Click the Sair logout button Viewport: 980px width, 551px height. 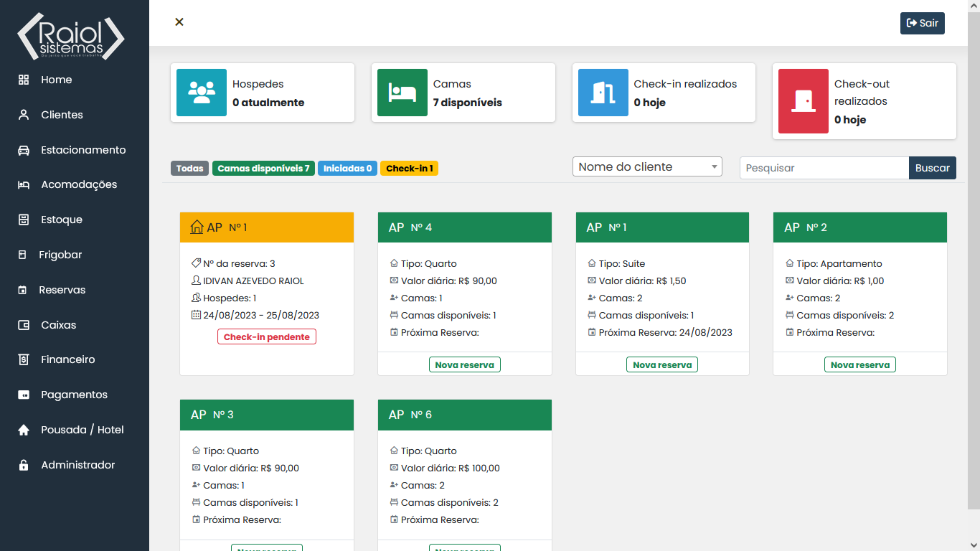click(922, 23)
